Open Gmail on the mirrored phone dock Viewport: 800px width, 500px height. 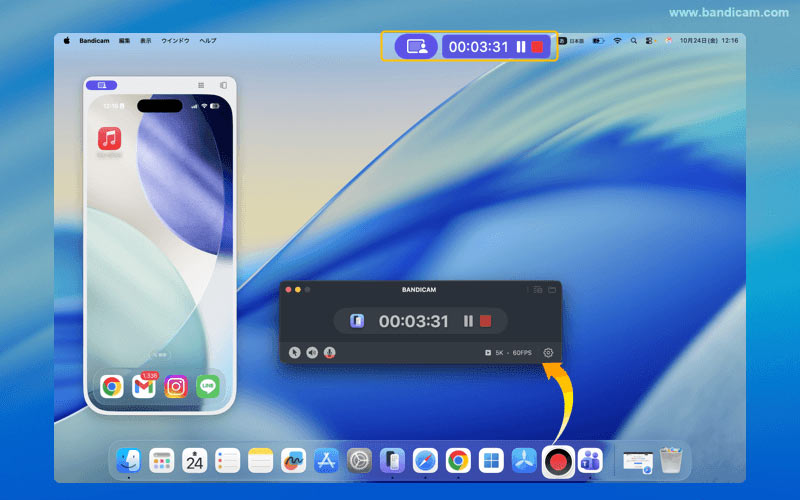pyautogui.click(x=144, y=386)
